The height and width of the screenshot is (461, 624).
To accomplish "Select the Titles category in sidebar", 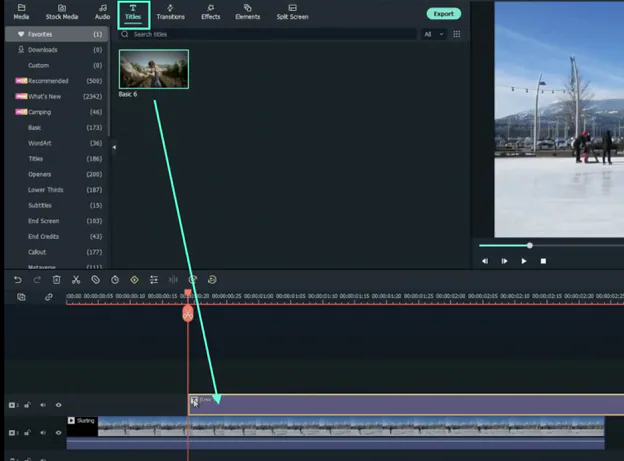I will click(x=56, y=158).
